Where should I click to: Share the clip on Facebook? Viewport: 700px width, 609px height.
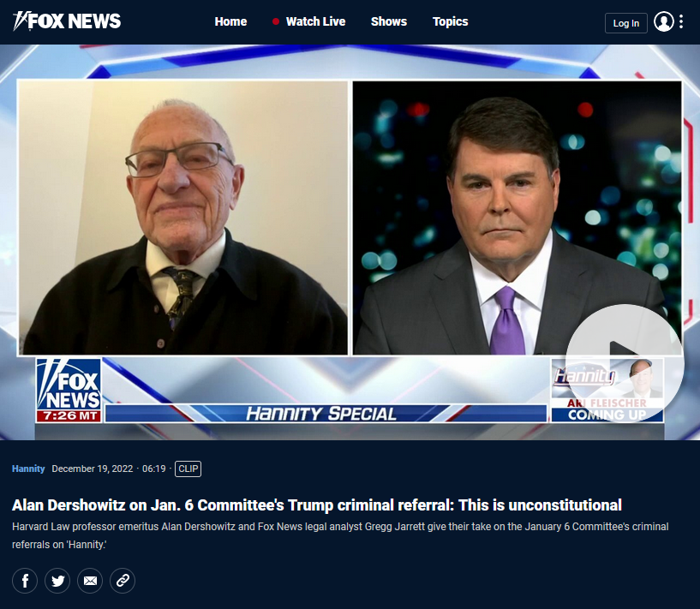(x=25, y=581)
